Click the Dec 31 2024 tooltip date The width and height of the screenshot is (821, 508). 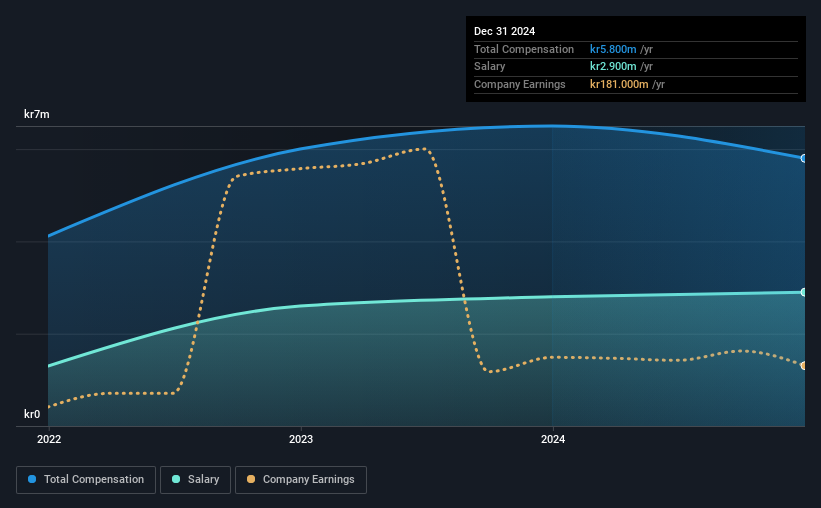[x=504, y=31]
